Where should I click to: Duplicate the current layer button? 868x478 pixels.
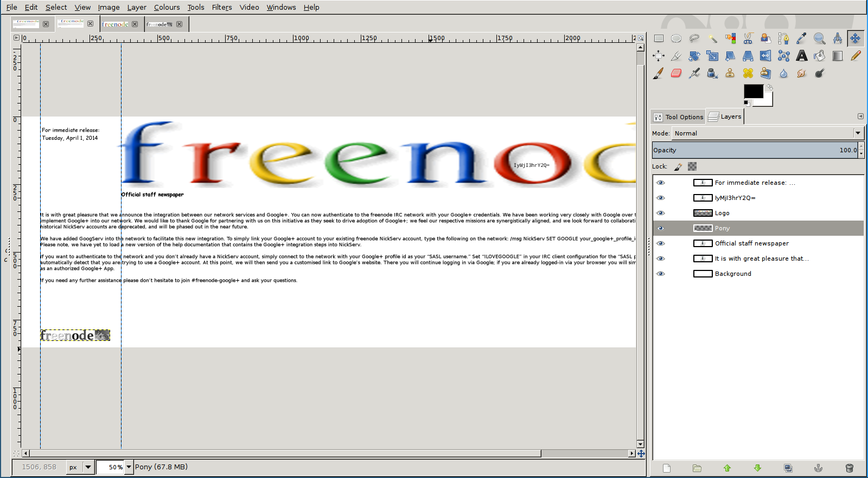(788, 468)
